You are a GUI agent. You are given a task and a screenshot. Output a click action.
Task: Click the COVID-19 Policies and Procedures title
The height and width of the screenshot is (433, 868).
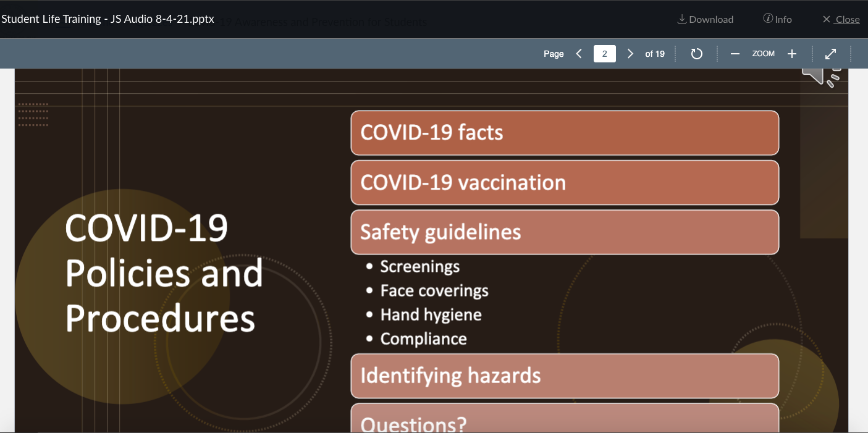tap(164, 272)
